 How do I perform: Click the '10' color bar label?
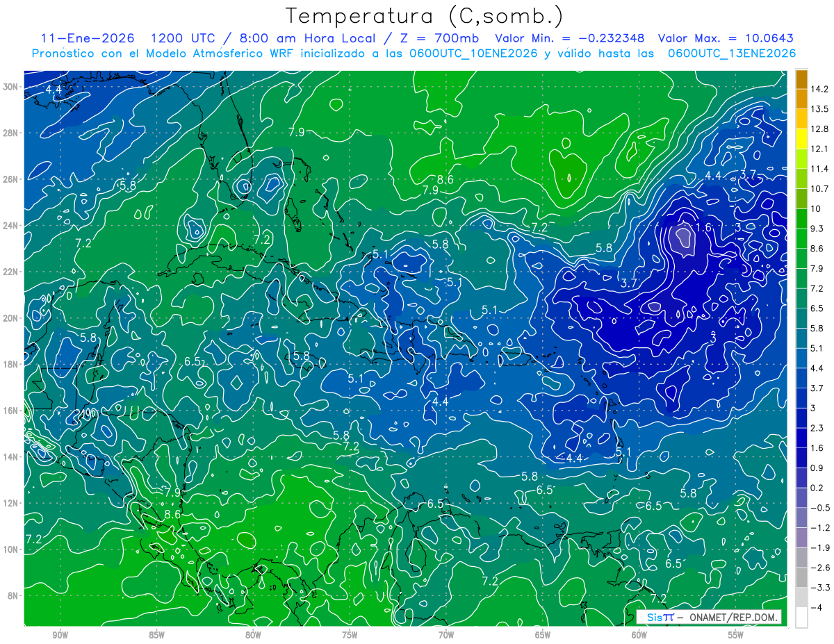[816, 208]
